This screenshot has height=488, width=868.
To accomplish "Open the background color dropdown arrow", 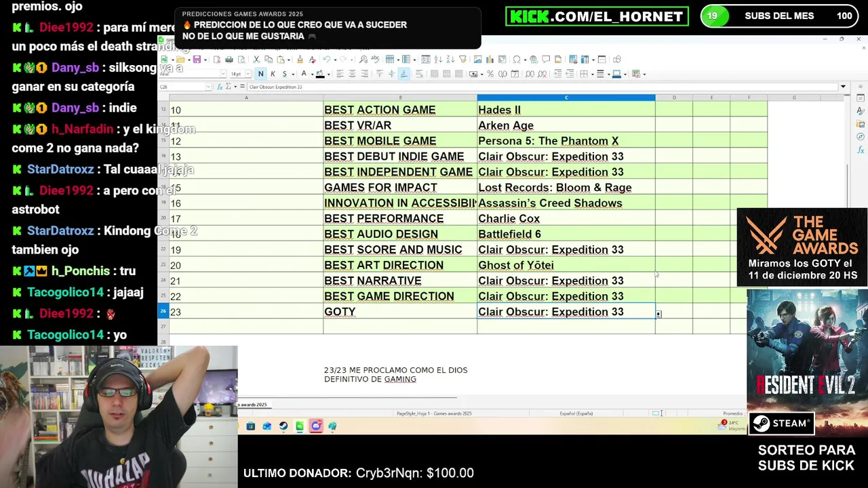I will [x=328, y=74].
